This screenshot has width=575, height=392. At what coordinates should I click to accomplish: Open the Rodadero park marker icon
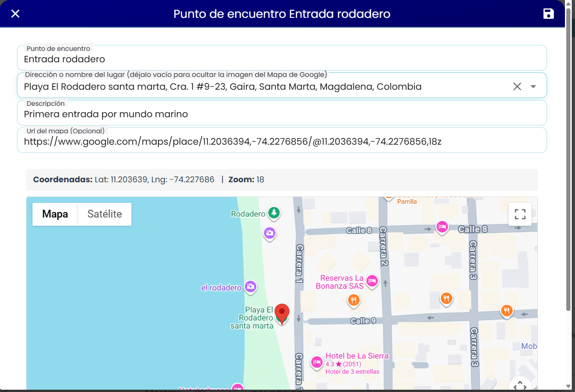click(x=274, y=213)
